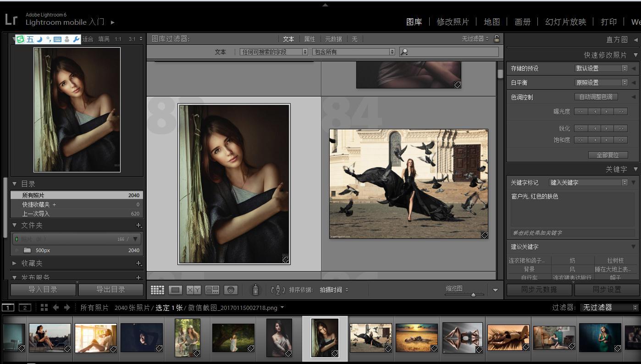Adjust the 缩览图 thumbnail size slider

click(x=473, y=295)
